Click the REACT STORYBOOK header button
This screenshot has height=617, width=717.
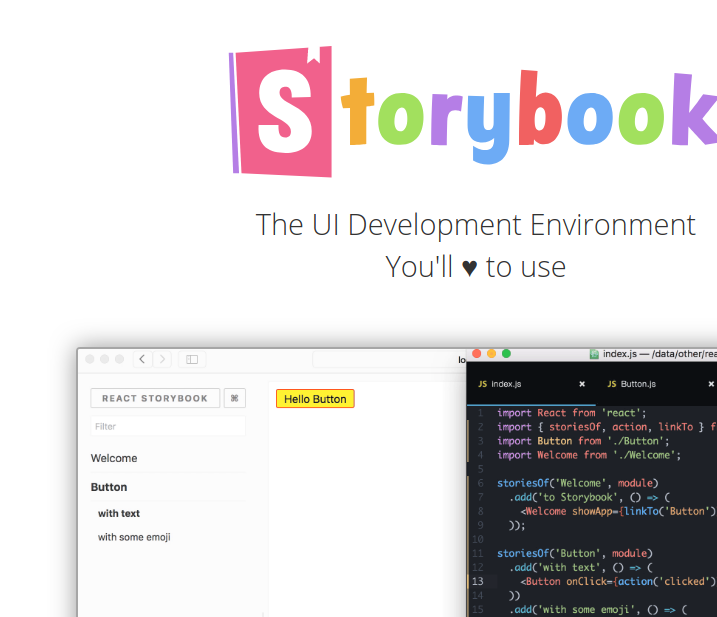point(155,398)
